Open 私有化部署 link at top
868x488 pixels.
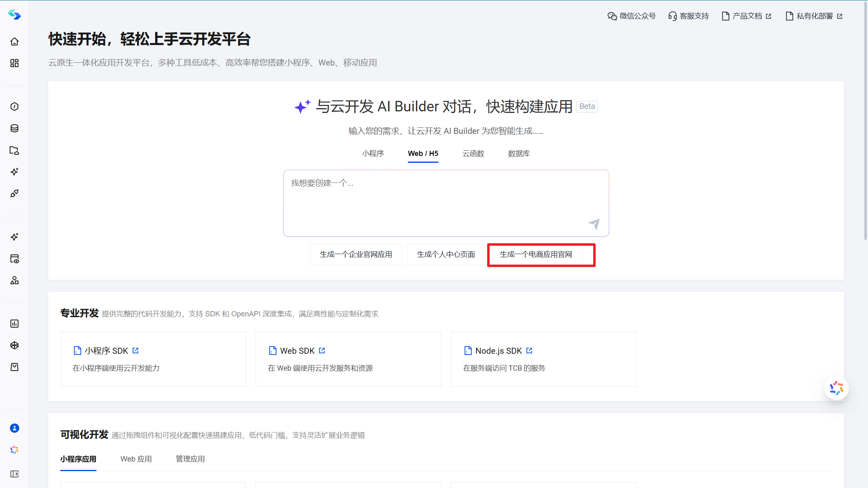tap(814, 16)
